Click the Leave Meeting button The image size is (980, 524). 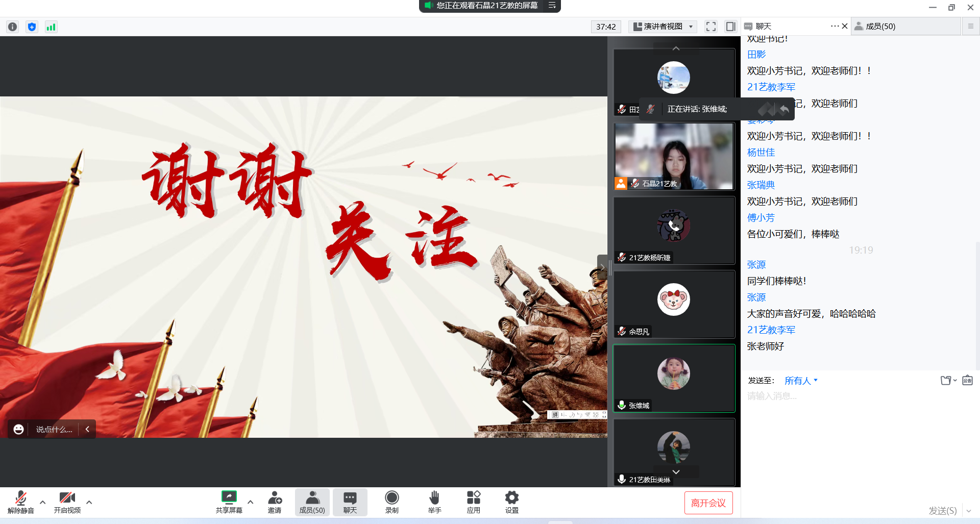(x=708, y=503)
